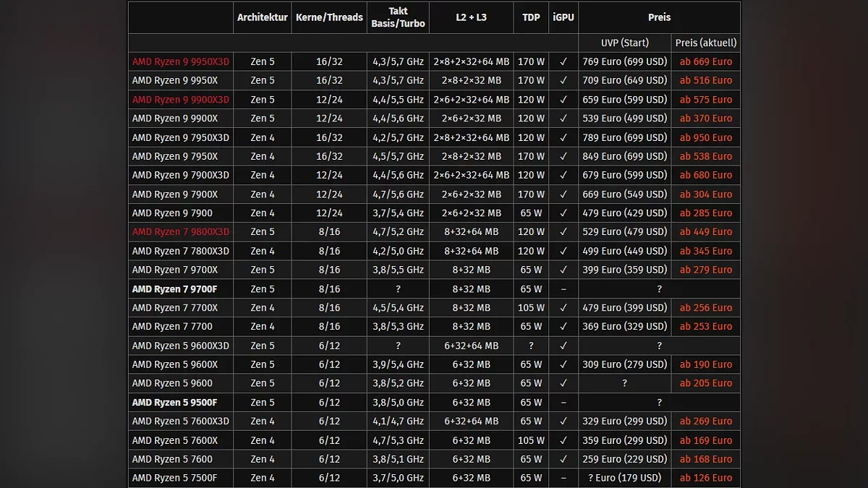Click the 'ab 345 Euro' price for 7800X3D

(x=705, y=251)
